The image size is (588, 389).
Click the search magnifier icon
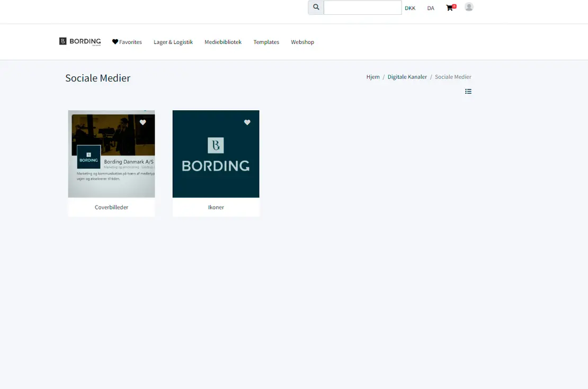pyautogui.click(x=316, y=7)
